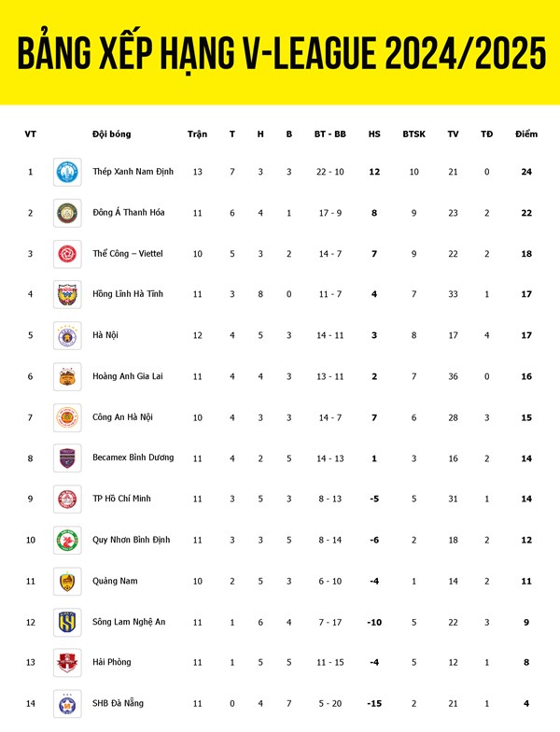
Task: Click the Hồng Lĩnh Hà Tĩnh club logo
Action: 67,294
